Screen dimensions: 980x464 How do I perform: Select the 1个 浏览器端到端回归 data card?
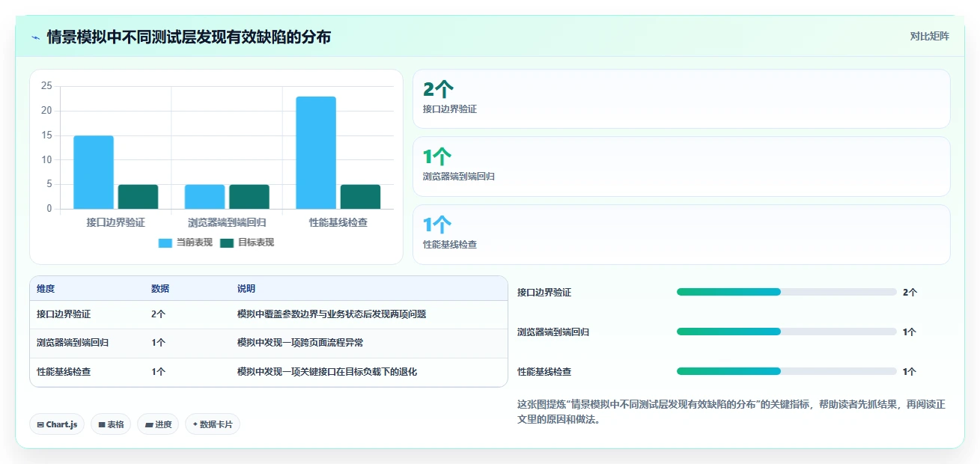pyautogui.click(x=681, y=166)
